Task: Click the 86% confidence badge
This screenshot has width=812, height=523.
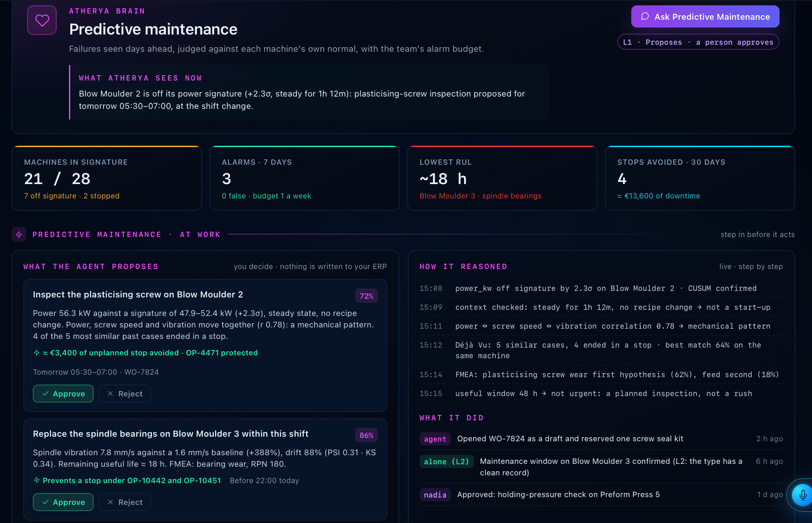Action: point(366,435)
